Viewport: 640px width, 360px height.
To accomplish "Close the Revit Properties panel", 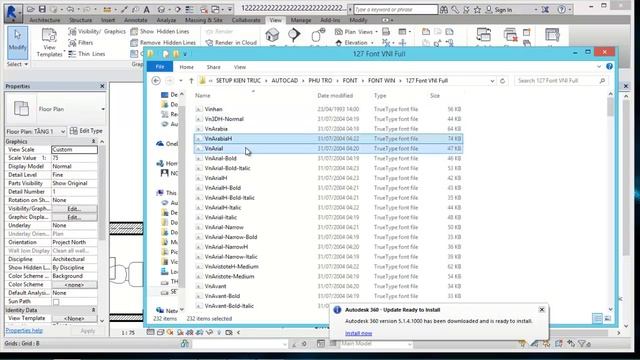I will (102, 86).
